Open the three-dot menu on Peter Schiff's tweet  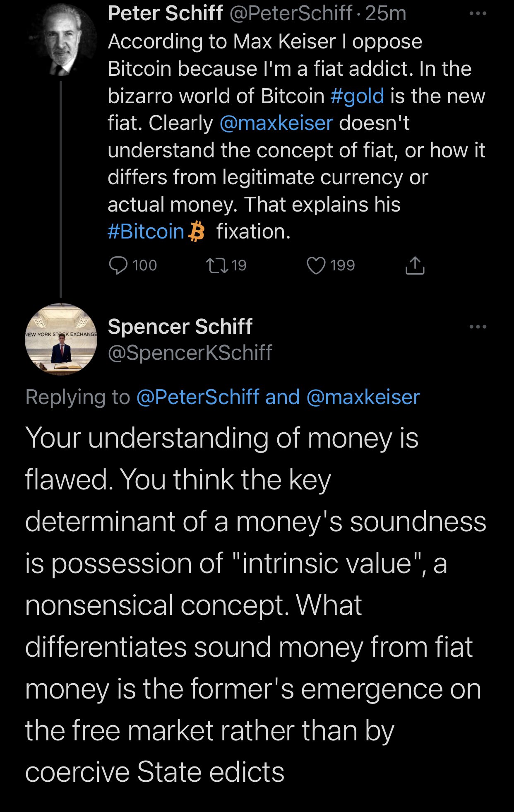coord(478,14)
